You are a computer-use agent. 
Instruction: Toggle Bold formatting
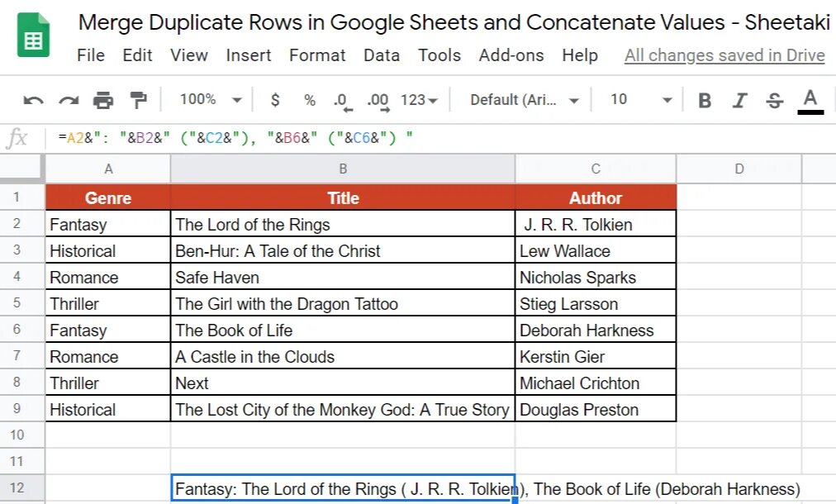[x=705, y=100]
